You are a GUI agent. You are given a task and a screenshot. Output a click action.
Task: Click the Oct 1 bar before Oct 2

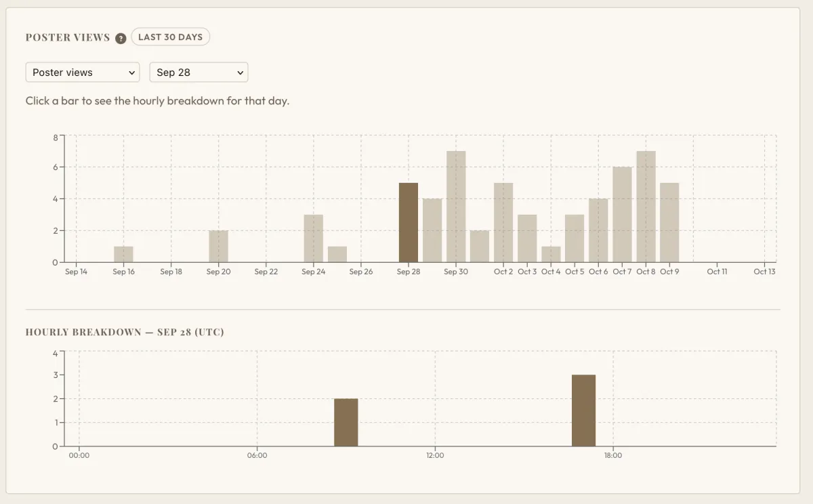[480, 246]
